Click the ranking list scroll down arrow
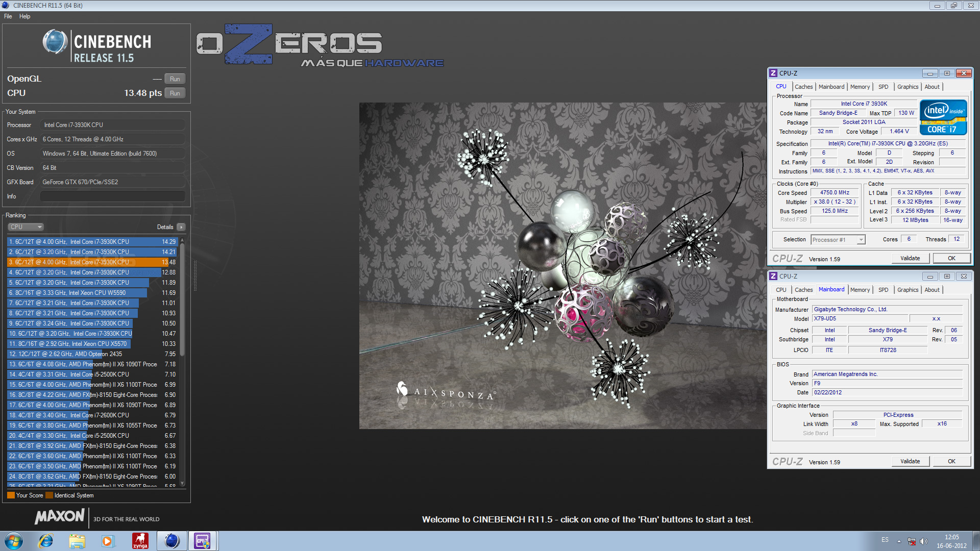The width and height of the screenshot is (980, 551). pyautogui.click(x=182, y=483)
